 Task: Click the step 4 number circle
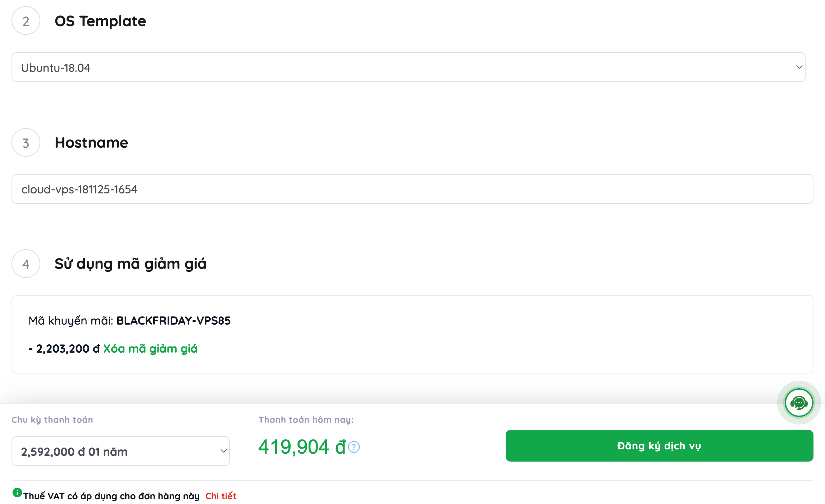26,264
